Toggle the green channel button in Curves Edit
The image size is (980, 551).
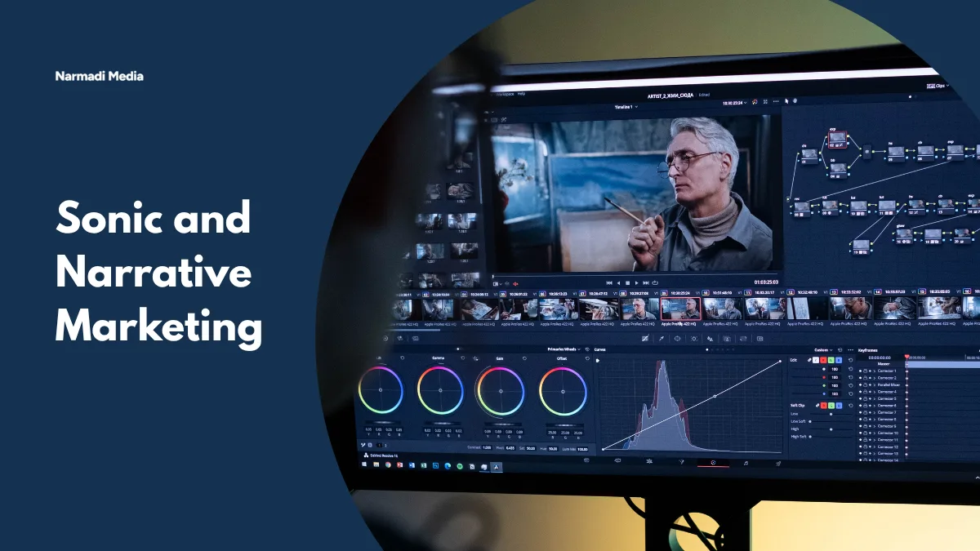pyautogui.click(x=831, y=360)
